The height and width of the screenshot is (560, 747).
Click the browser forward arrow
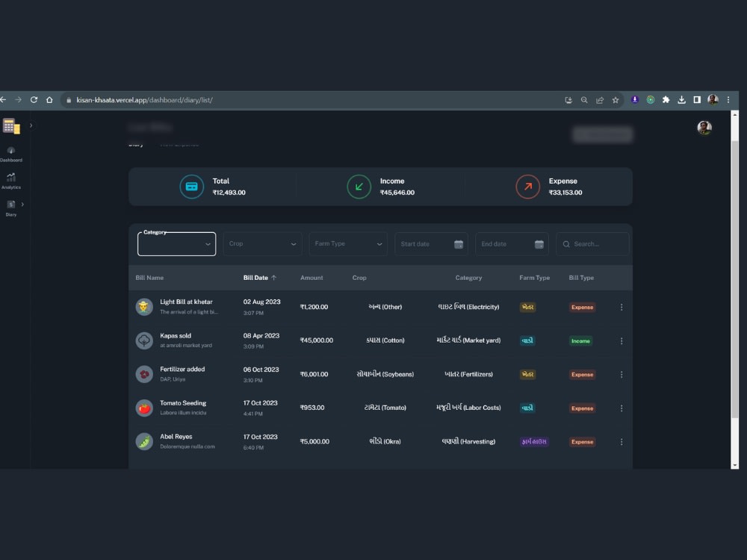pos(19,100)
